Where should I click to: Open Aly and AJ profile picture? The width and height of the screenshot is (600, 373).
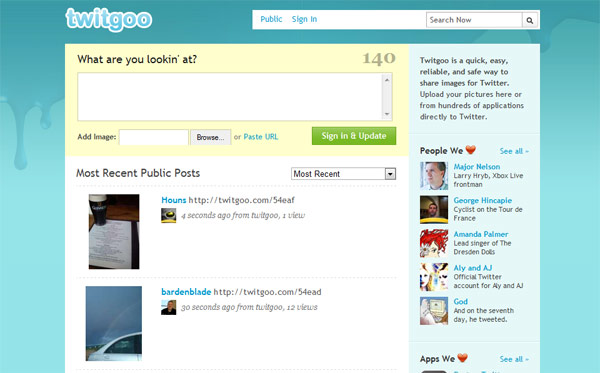tap(434, 277)
